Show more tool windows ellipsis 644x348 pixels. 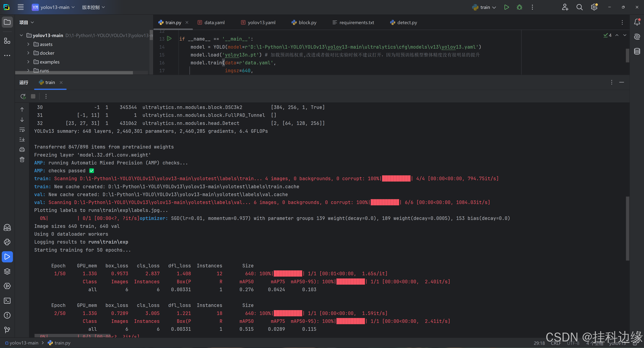[7, 55]
